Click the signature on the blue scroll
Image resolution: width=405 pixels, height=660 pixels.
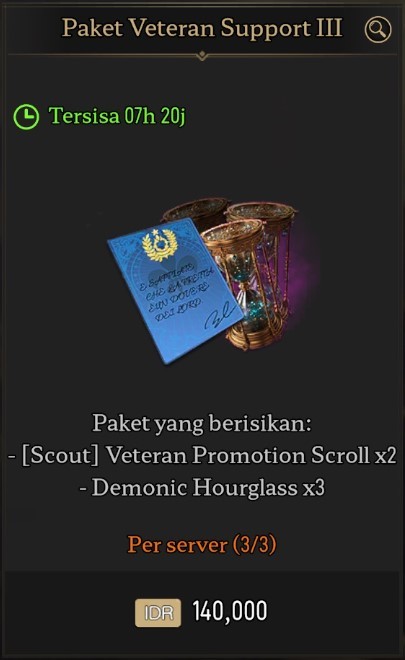[x=219, y=316]
